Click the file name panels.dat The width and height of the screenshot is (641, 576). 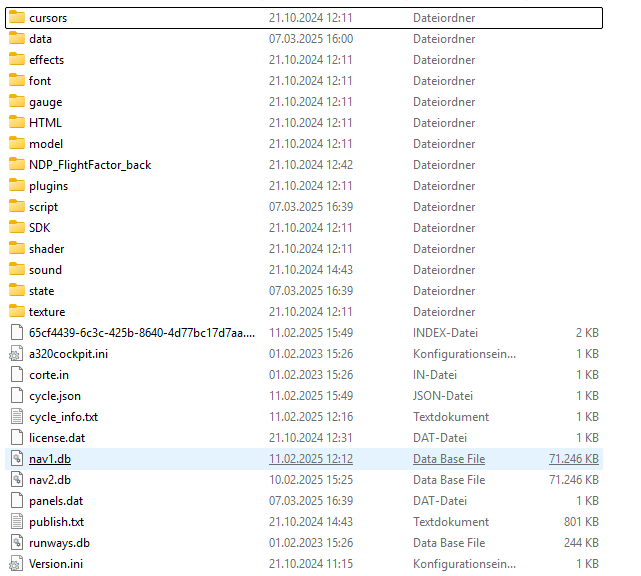(x=56, y=501)
